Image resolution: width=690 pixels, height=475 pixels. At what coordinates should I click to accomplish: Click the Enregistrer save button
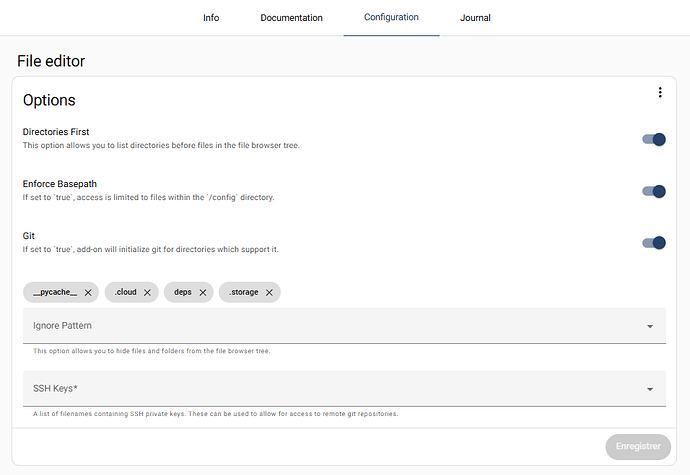[637, 446]
